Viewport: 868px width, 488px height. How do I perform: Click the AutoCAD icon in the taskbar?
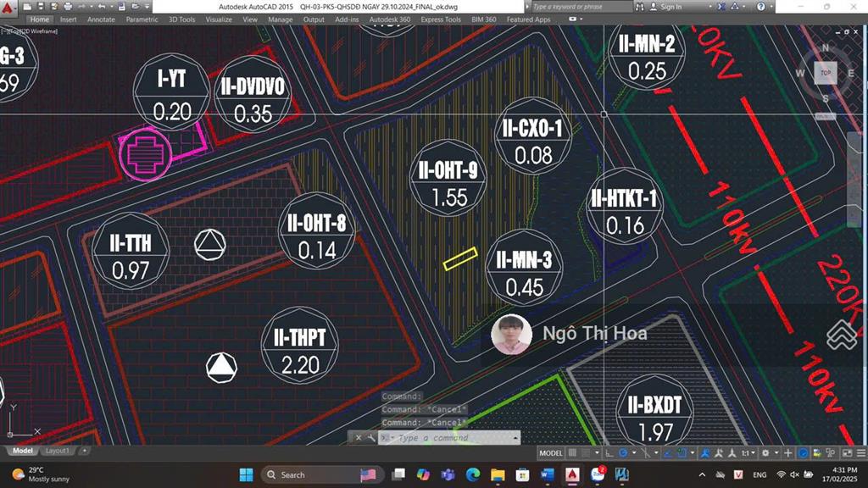click(x=573, y=474)
